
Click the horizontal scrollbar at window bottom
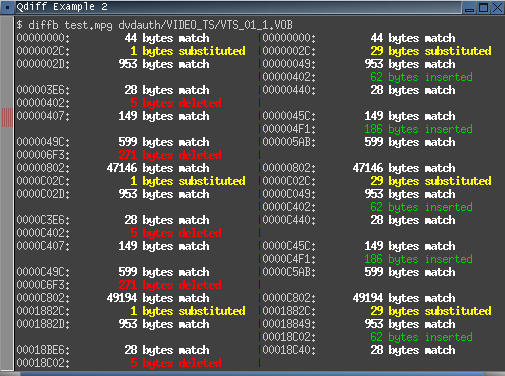pos(252,374)
